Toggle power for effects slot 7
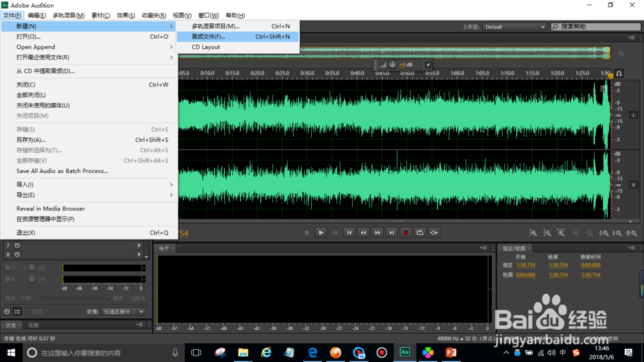Screen dimensions: 644x362 (x=17, y=245)
